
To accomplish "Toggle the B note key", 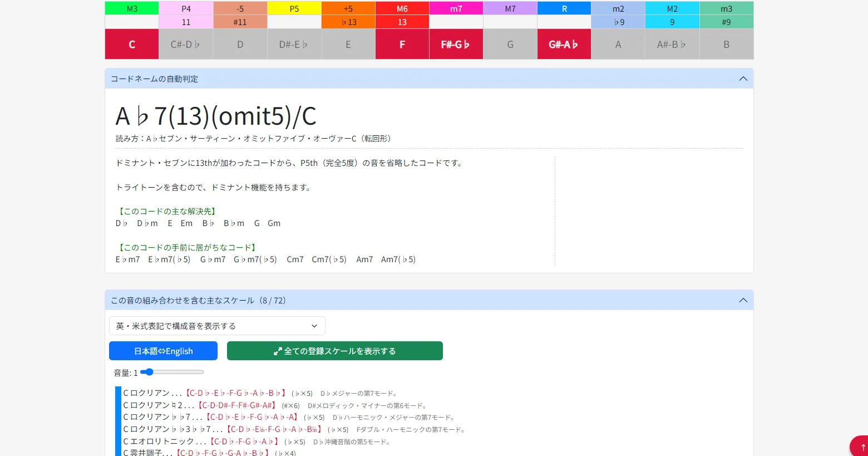I will click(727, 44).
